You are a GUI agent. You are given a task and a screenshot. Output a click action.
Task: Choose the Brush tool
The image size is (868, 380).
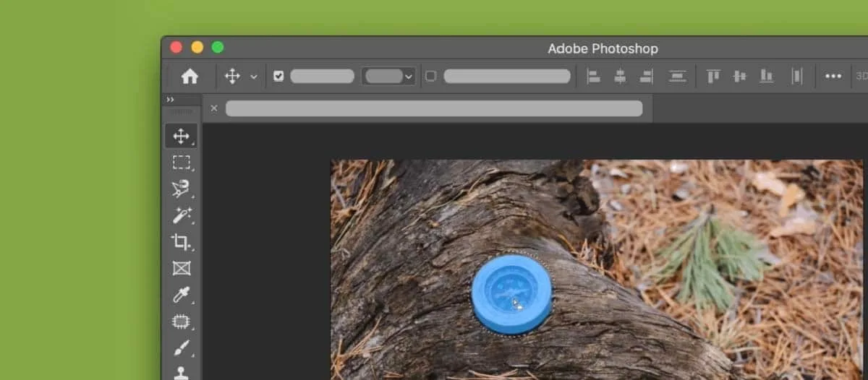point(181,348)
